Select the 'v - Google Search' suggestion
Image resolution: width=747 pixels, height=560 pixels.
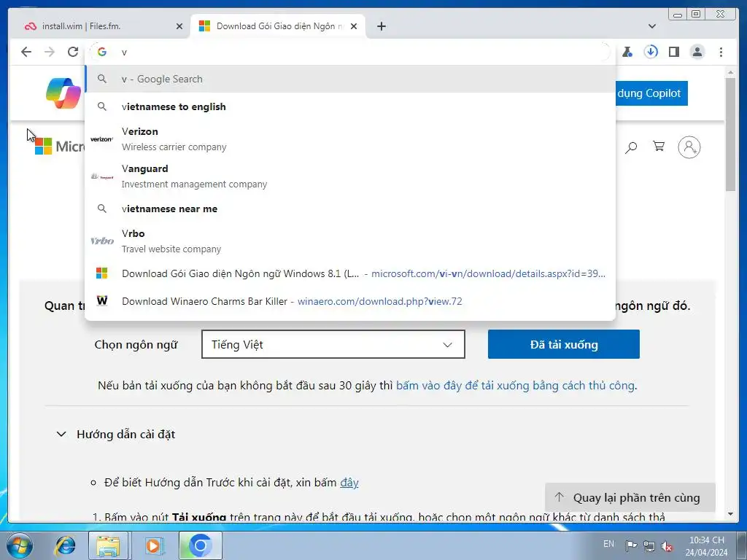click(x=350, y=79)
